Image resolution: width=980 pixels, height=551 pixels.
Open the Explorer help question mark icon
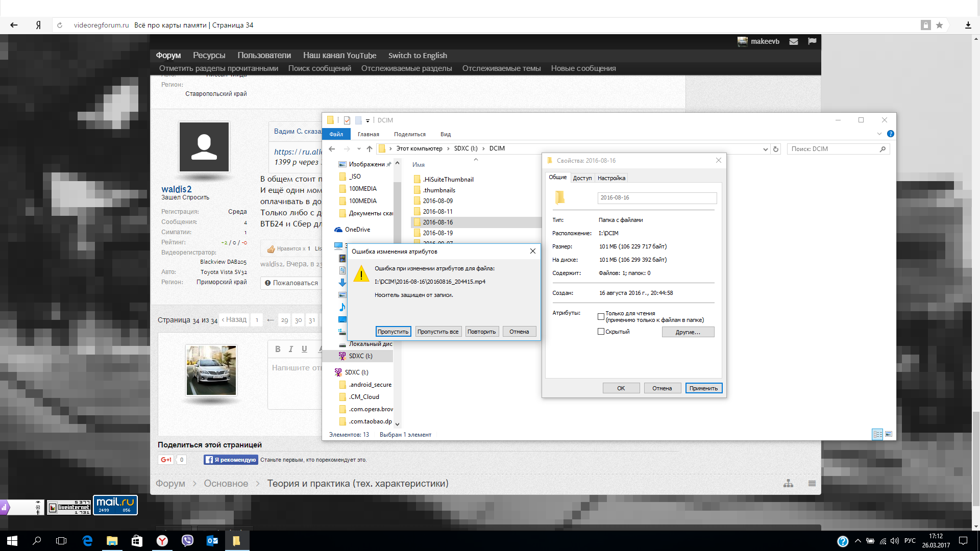click(891, 134)
